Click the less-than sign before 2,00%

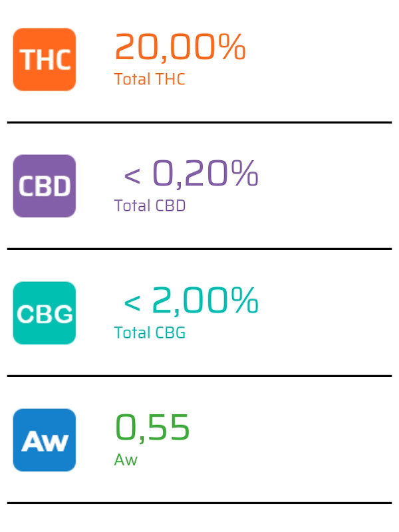132,303
